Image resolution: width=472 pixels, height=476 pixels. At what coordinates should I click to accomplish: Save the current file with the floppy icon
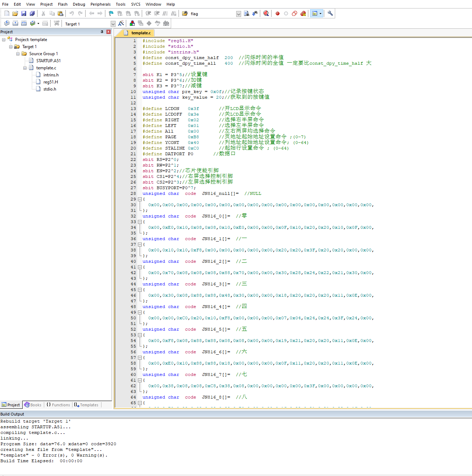[x=24, y=13]
